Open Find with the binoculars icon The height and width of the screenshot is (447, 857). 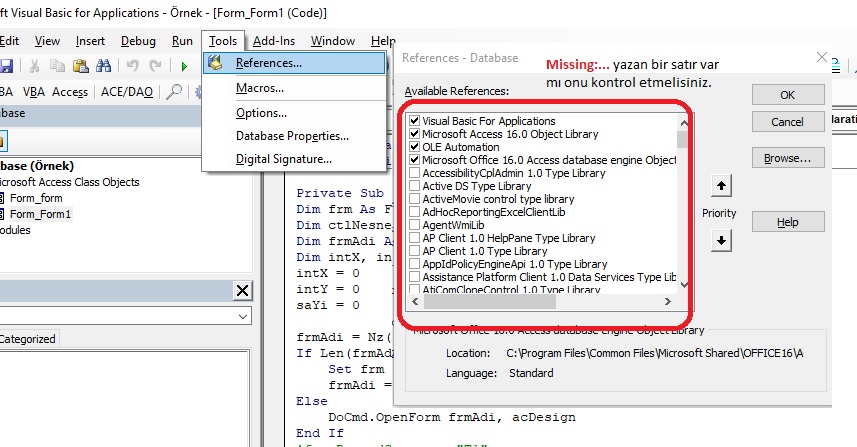pyautogui.click(x=106, y=66)
